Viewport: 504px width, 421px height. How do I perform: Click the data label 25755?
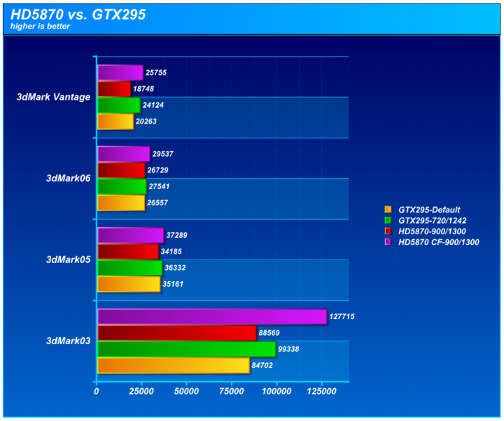pos(156,73)
